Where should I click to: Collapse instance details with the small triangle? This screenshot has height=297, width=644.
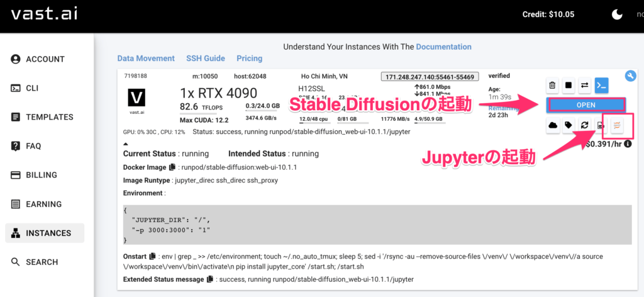tap(125, 144)
